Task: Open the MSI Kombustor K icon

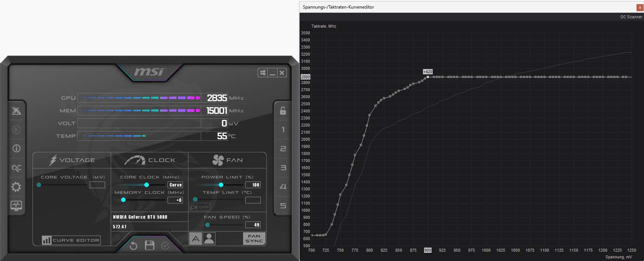Action: coord(16,130)
